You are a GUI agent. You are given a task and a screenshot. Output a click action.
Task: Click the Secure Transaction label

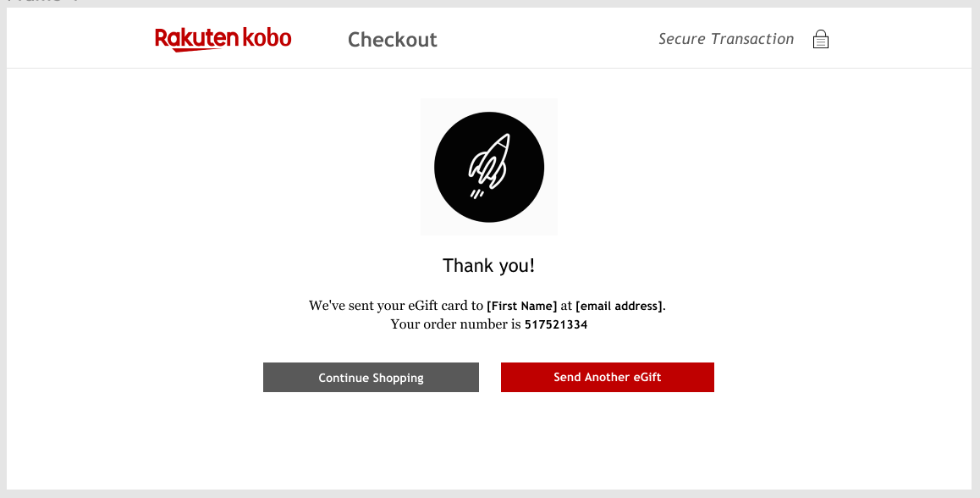click(x=726, y=39)
